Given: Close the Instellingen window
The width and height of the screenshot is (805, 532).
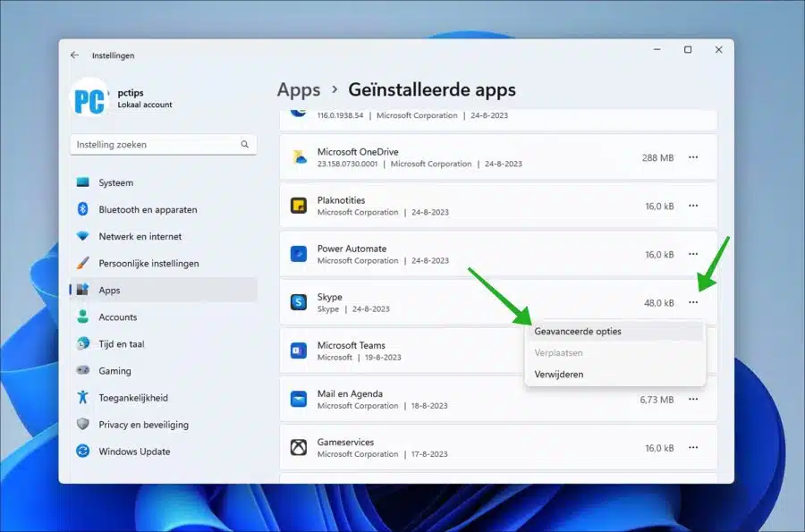Looking at the screenshot, I should click(719, 49).
